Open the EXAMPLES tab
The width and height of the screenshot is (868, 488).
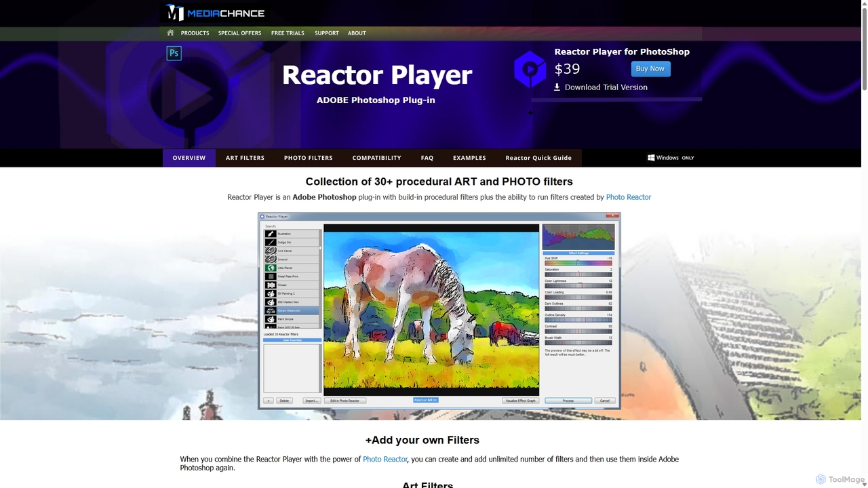point(469,158)
